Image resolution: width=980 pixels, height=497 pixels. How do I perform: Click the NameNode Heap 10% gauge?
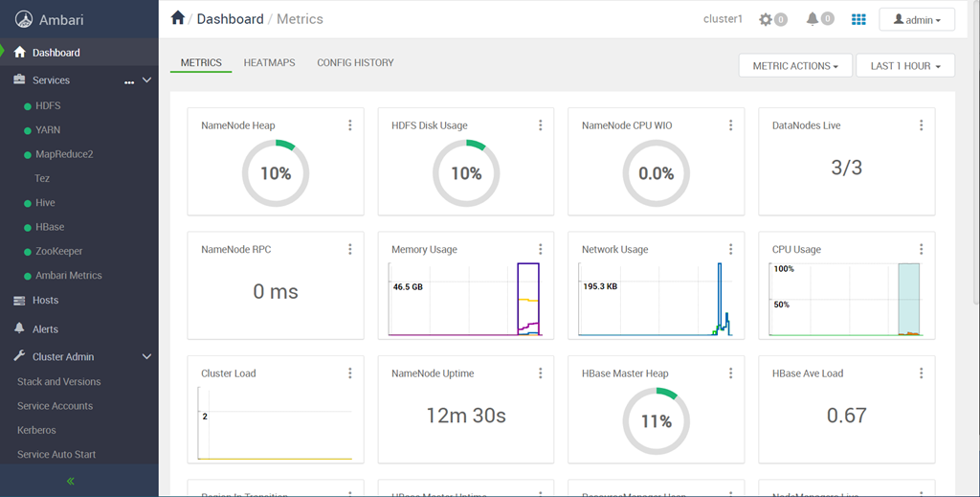[x=276, y=173]
